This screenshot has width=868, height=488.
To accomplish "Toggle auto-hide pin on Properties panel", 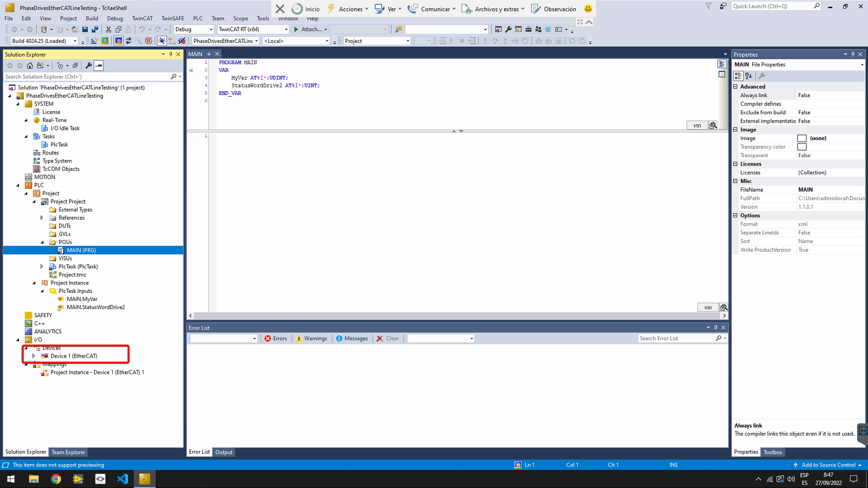I will tap(853, 54).
